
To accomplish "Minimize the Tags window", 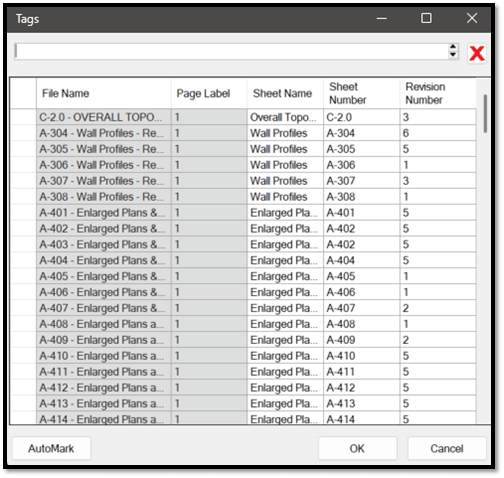I will 382,18.
